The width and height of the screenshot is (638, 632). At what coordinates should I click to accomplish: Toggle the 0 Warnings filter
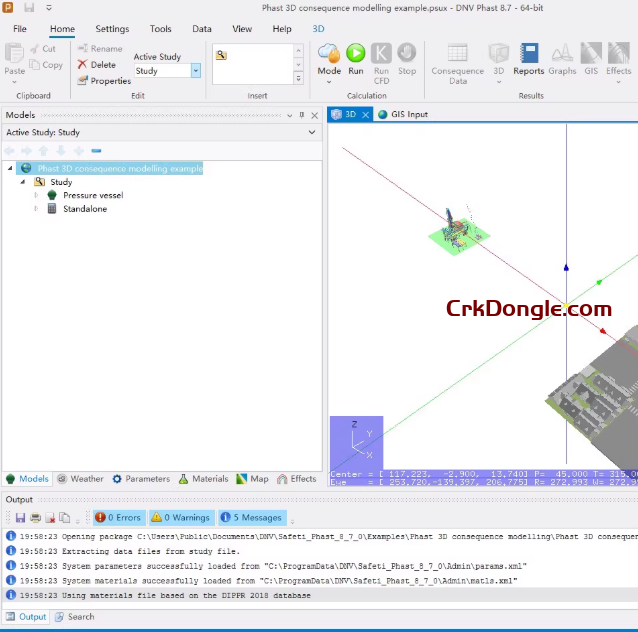(181, 518)
